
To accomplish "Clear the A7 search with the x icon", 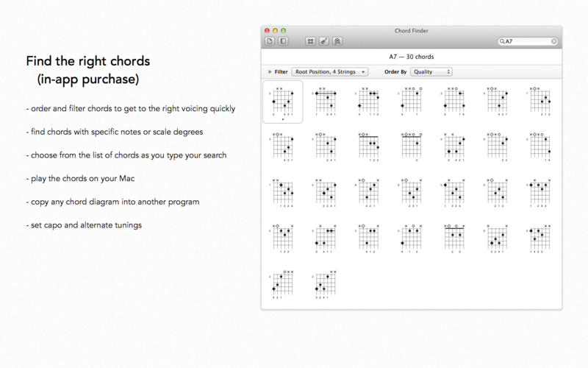I will [554, 41].
